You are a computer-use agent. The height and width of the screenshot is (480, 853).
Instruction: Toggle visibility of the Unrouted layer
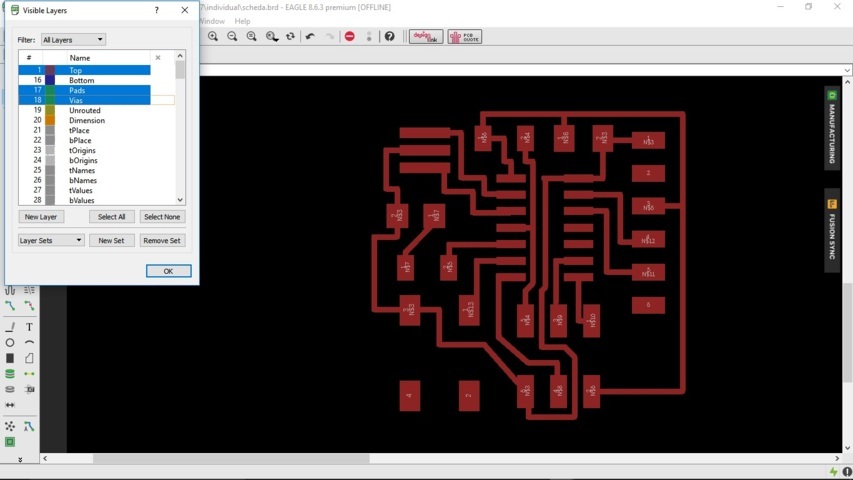[x=84, y=110]
